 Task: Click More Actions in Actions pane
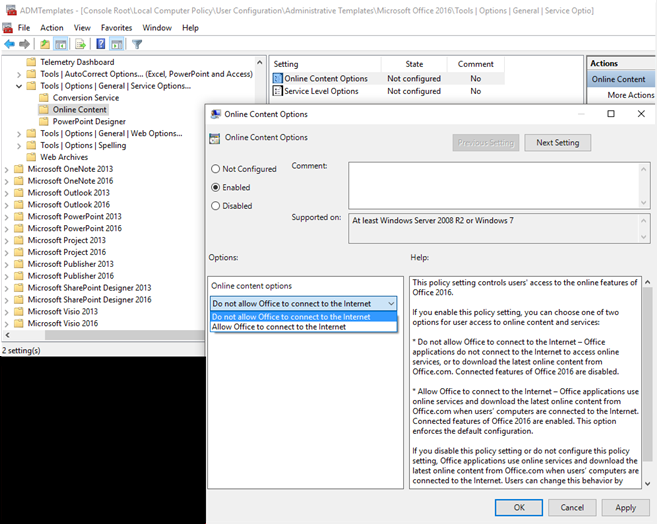tap(631, 95)
